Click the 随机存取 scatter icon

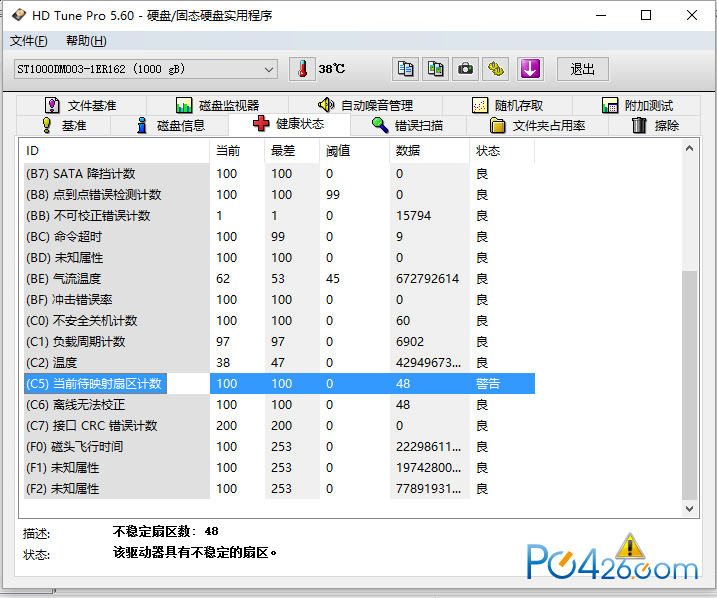click(480, 106)
